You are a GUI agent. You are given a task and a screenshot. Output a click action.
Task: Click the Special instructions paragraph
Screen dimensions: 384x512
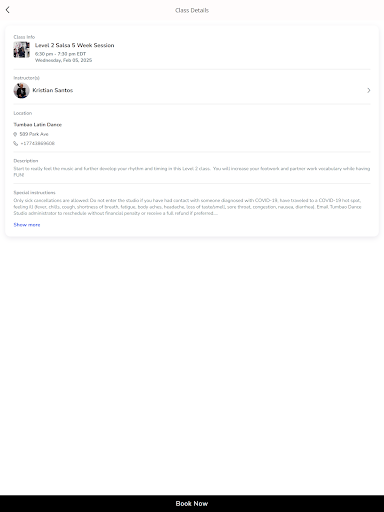click(187, 207)
